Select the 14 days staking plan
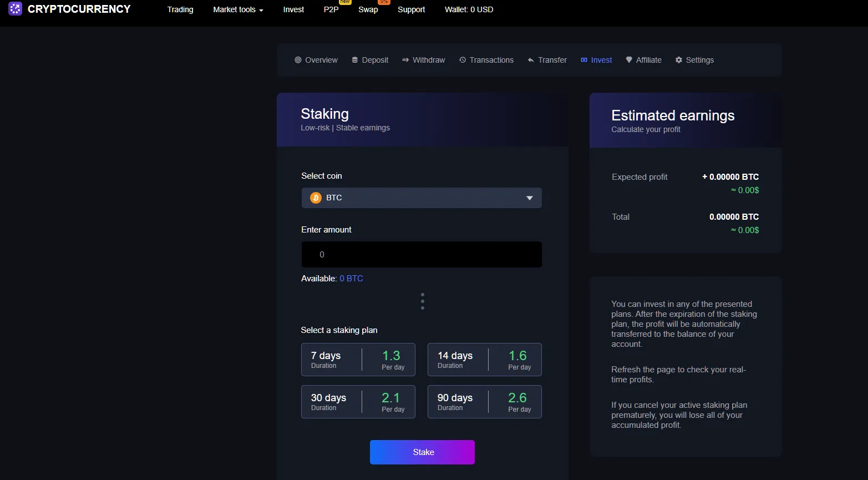This screenshot has height=480, width=868. 485,360
